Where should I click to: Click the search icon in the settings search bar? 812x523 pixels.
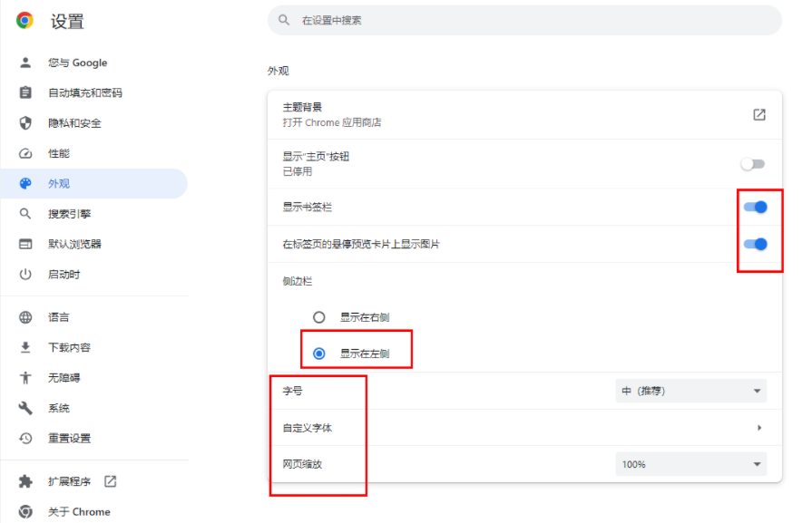point(284,20)
